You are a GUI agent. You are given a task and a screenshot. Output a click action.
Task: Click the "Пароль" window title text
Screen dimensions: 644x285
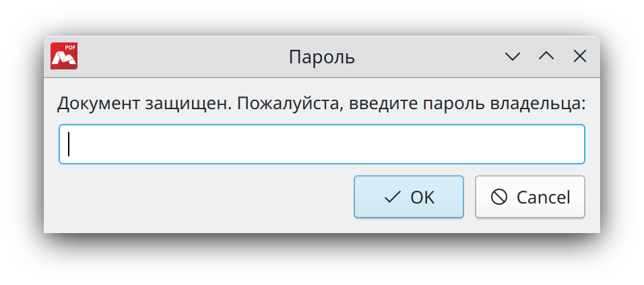pyautogui.click(x=321, y=57)
